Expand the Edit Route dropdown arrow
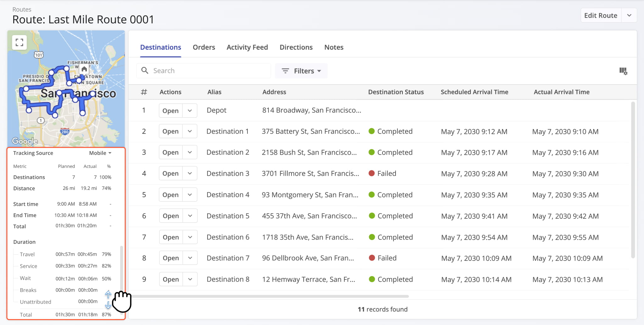 pos(629,15)
